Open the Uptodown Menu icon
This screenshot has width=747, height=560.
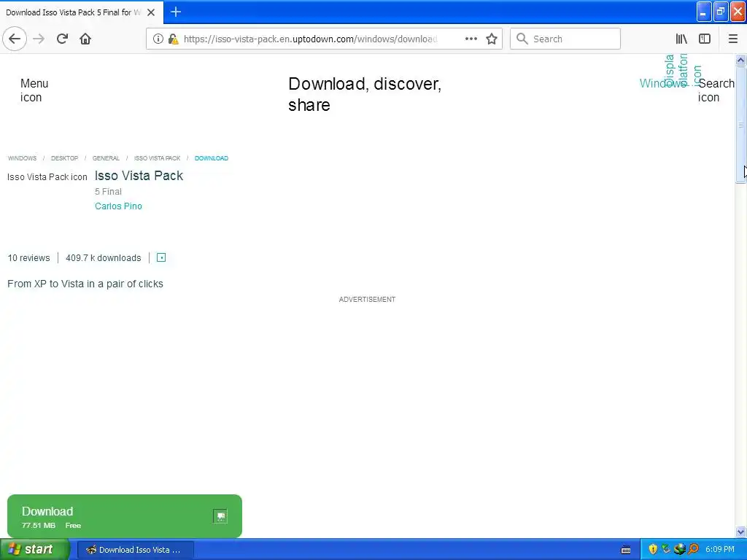point(34,90)
